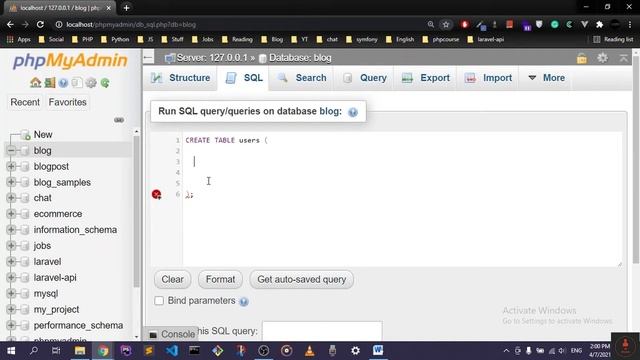The height and width of the screenshot is (360, 640).
Task: Expand the mysql database node
Action: (11, 293)
